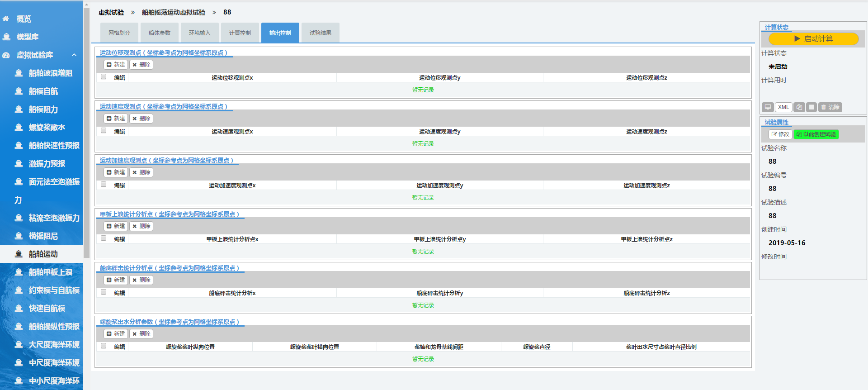Collapse the 船底砰击统计分析点 section header
This screenshot has height=390, width=868.
click(x=170, y=268)
